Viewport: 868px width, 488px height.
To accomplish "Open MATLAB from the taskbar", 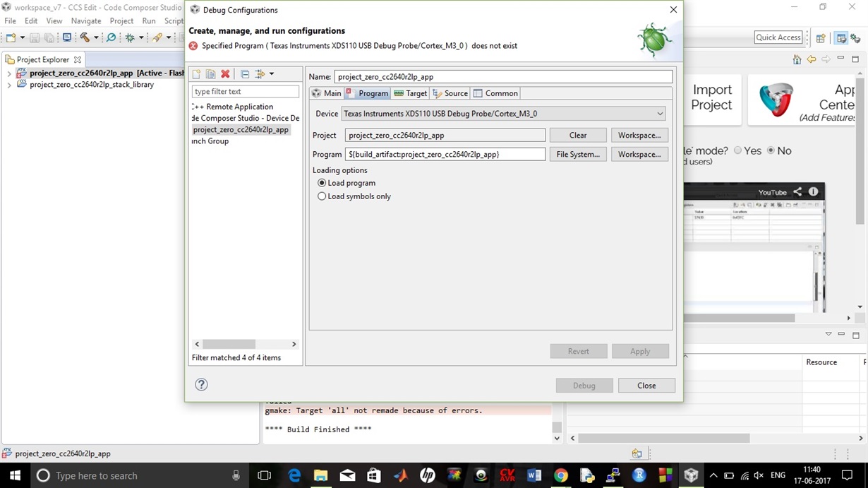I will tap(401, 475).
